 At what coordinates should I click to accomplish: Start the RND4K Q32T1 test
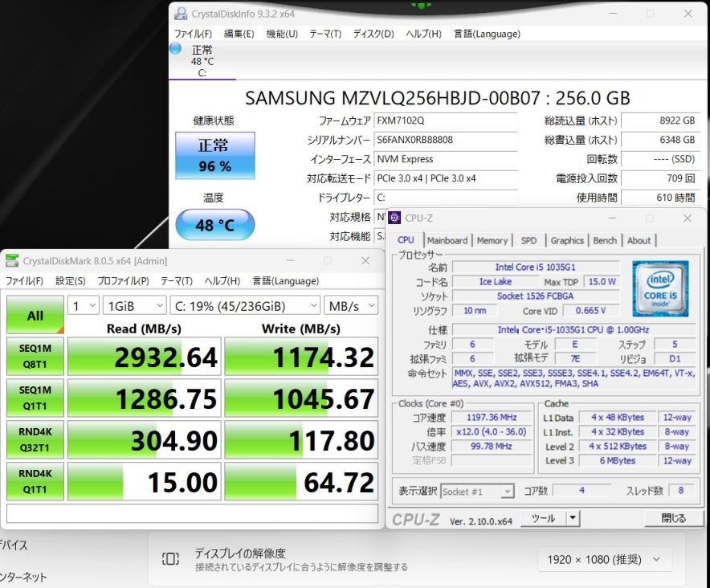point(35,440)
